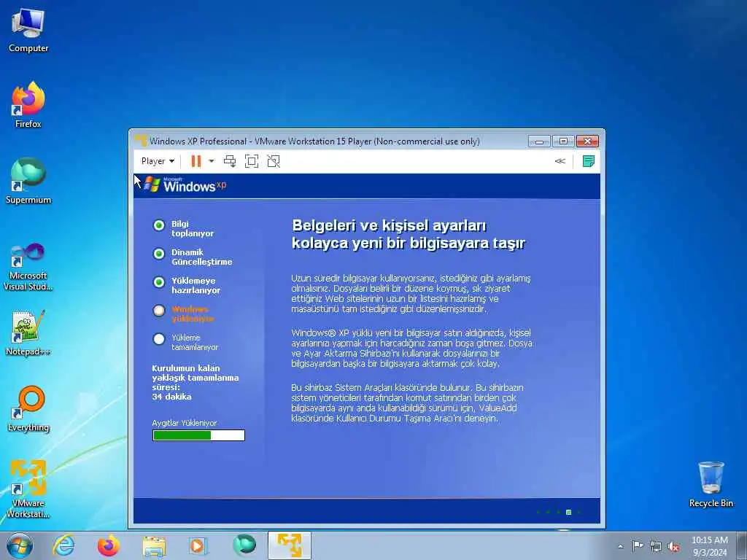
Task: Pause the virtual machine with the pause button
Action: (196, 161)
